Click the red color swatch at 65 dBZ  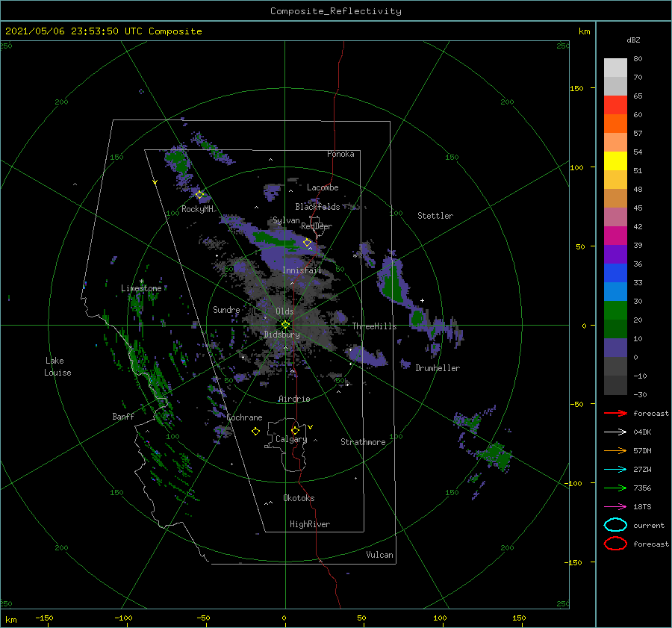(615, 105)
